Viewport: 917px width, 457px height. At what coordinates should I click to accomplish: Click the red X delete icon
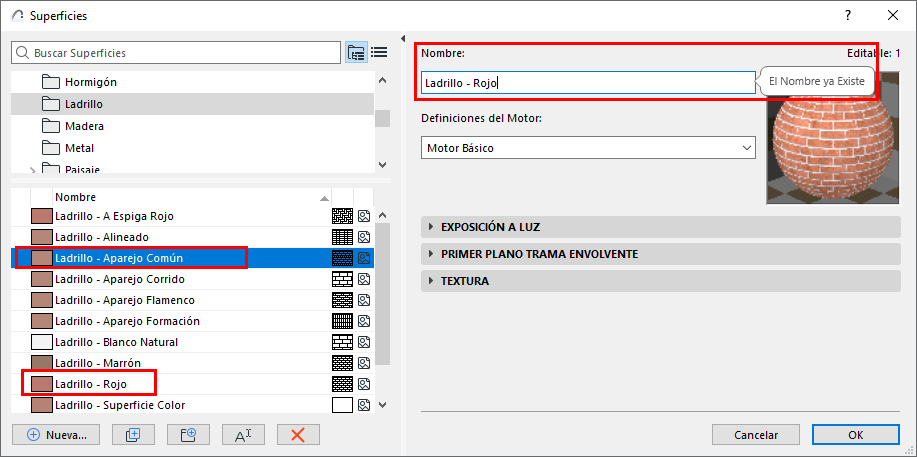[297, 435]
